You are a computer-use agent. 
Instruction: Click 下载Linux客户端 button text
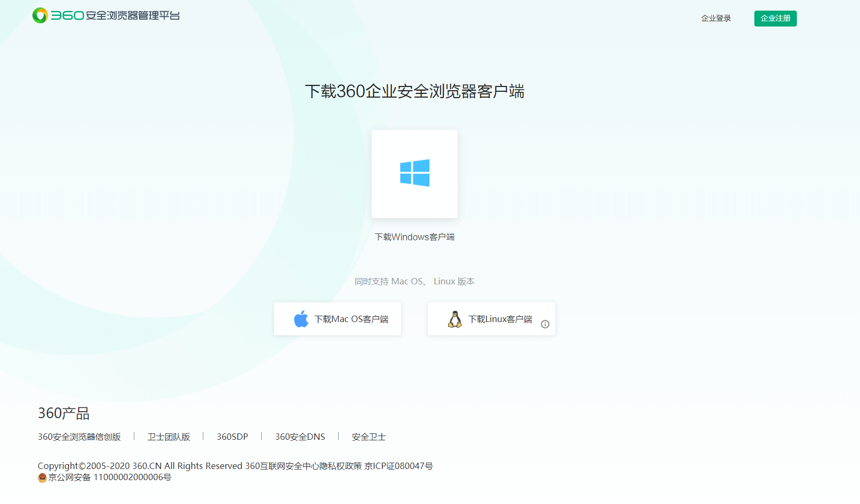(500, 319)
